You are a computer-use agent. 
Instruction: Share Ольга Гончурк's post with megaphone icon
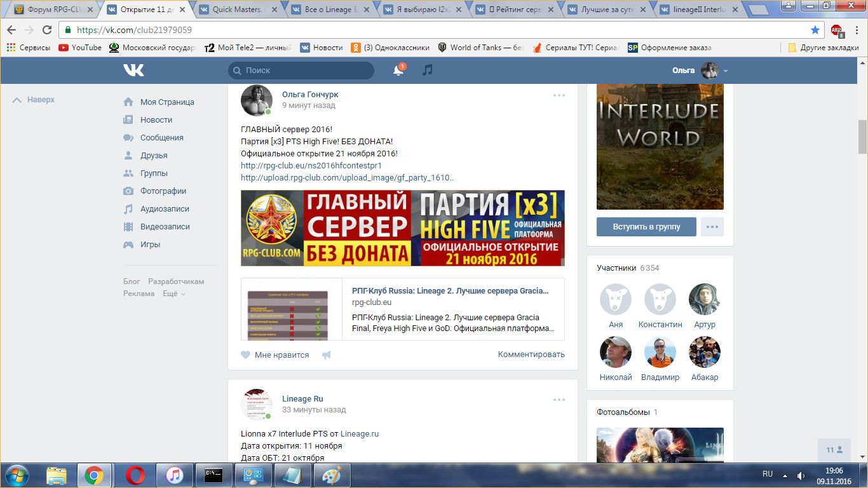coord(327,355)
